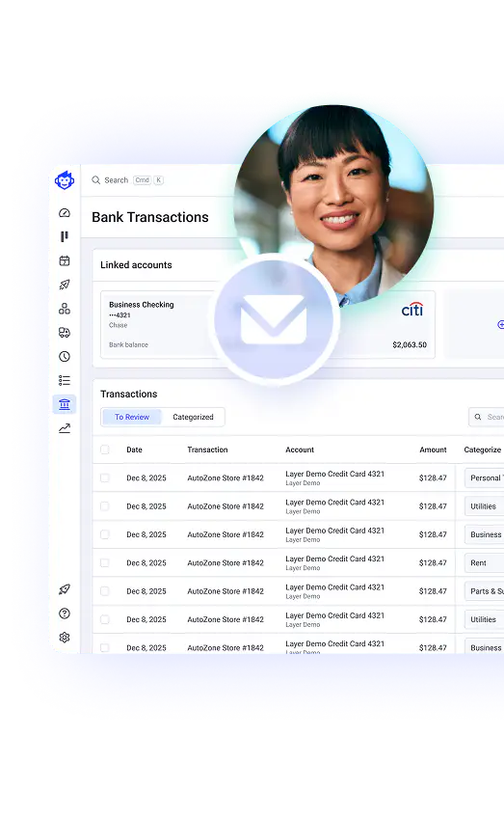Click the Categorize column header
The height and width of the screenshot is (818, 504).
coord(483,450)
